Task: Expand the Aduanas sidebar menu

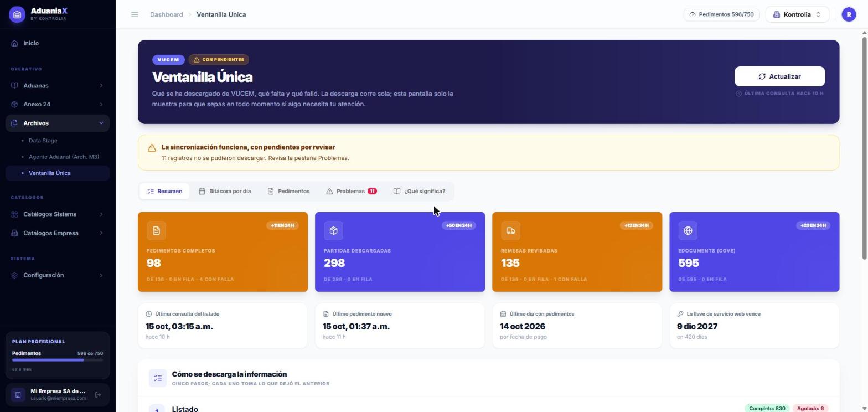Action: [x=58, y=86]
